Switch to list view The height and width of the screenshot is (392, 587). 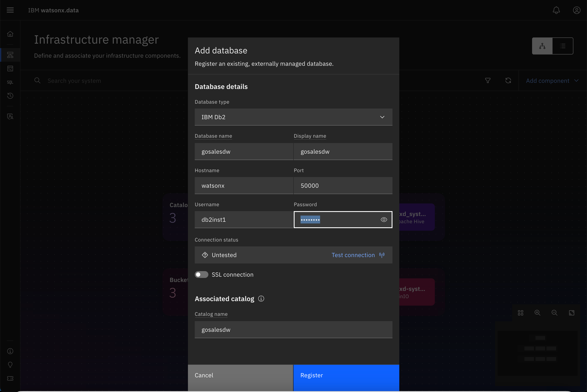563,46
